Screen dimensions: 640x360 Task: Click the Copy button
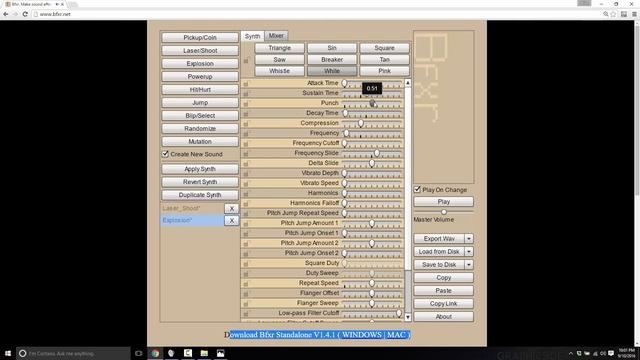pos(444,278)
